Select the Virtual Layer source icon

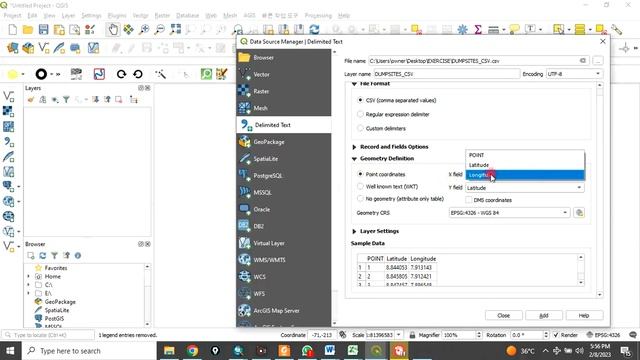click(244, 243)
